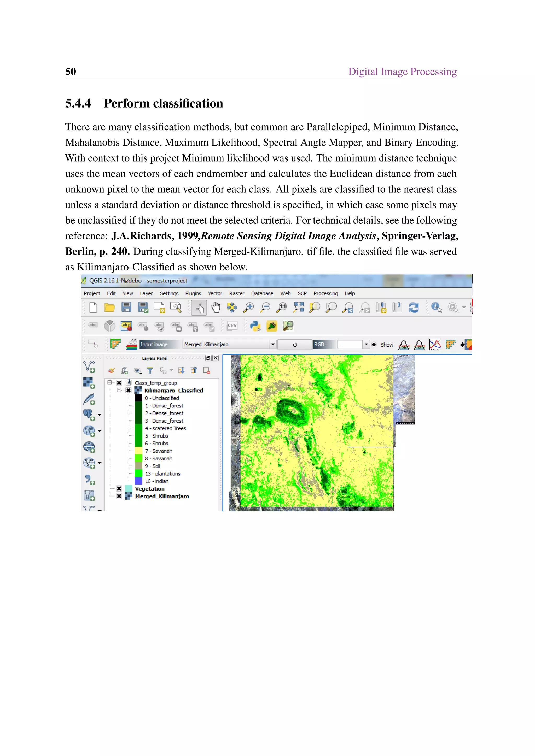Open the Raster menu

[236, 293]
